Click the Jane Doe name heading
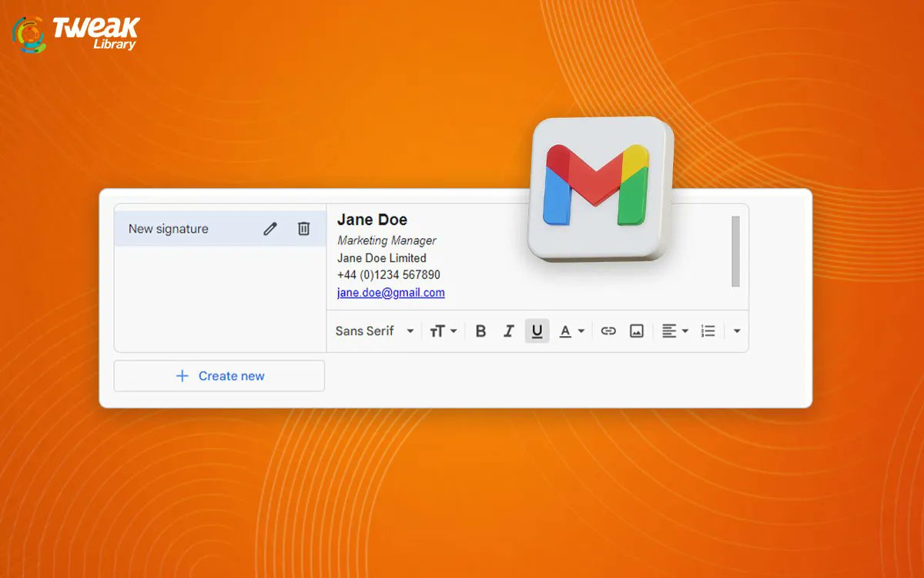 (372, 220)
